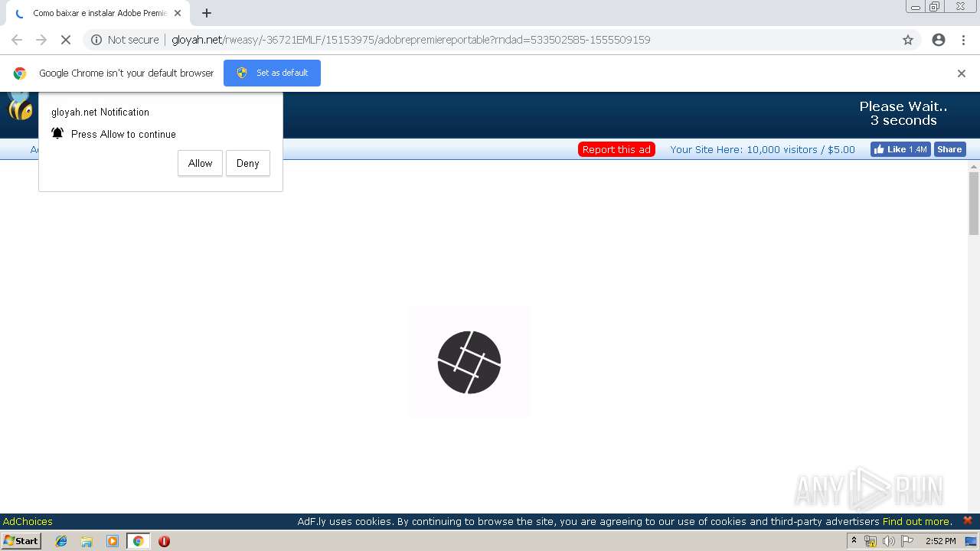Open the Your Site Here advertising link
The image size is (980, 551).
pos(762,149)
